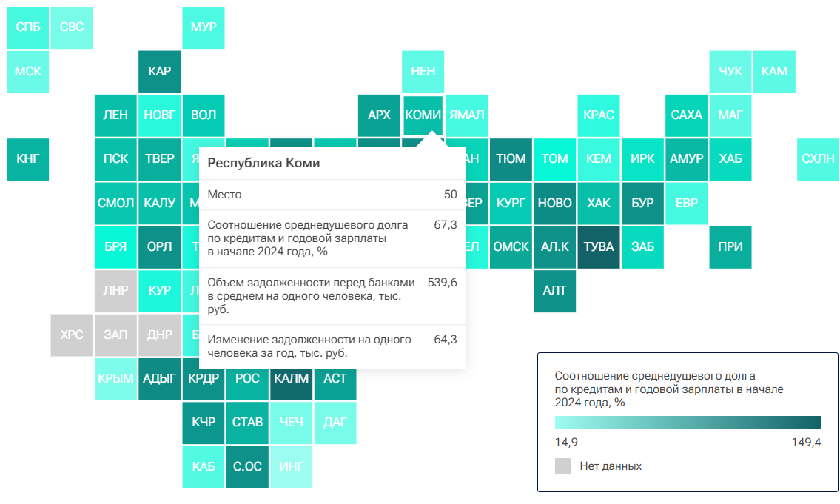Select the ИНГ tile
The image size is (840, 504).
tap(292, 466)
